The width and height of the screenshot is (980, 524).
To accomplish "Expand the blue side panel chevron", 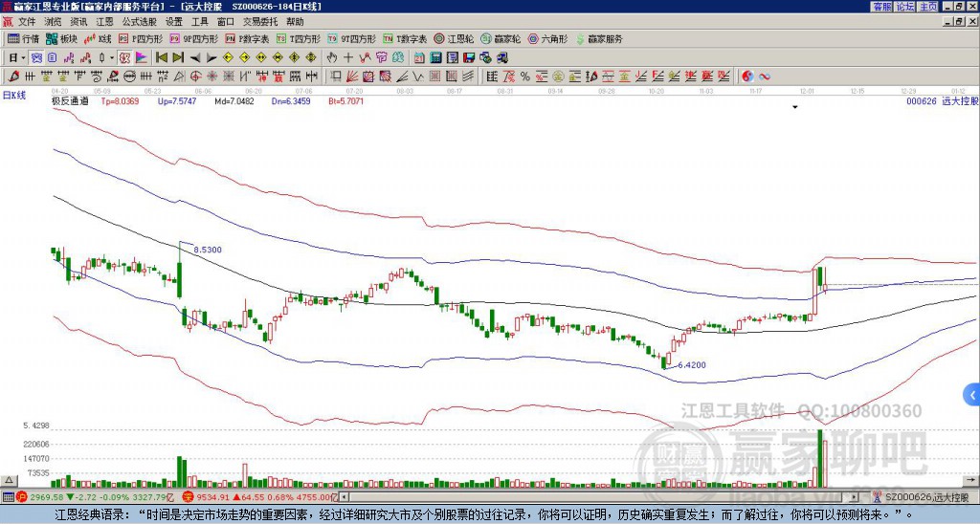I will [x=972, y=395].
